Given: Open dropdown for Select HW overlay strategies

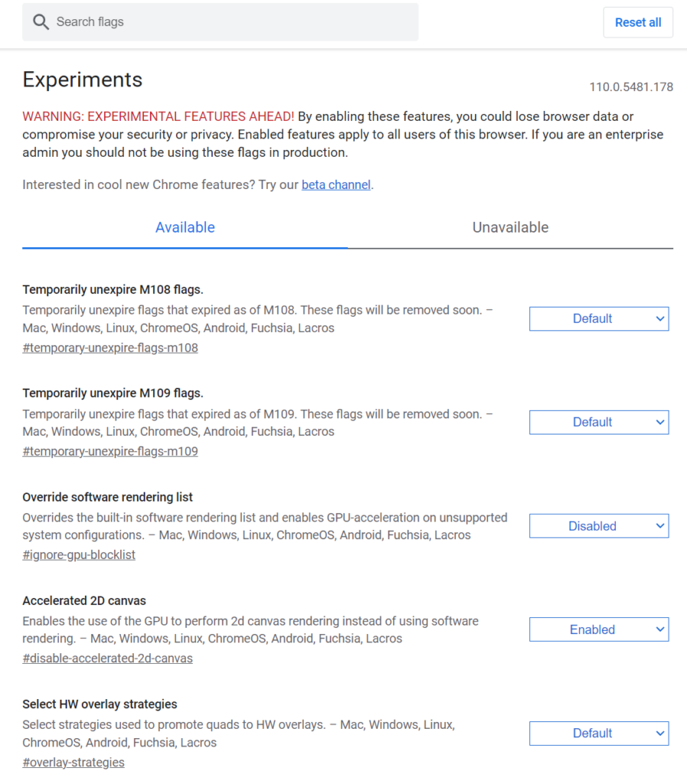Looking at the screenshot, I should click(599, 733).
